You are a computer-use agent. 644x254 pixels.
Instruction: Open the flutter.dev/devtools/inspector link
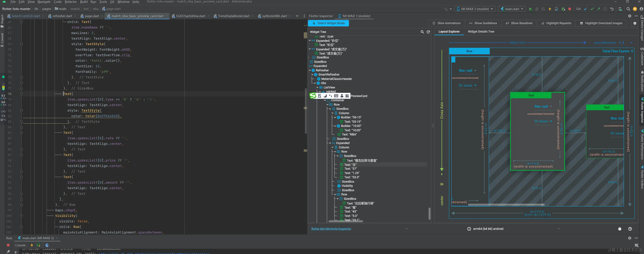[331, 228]
